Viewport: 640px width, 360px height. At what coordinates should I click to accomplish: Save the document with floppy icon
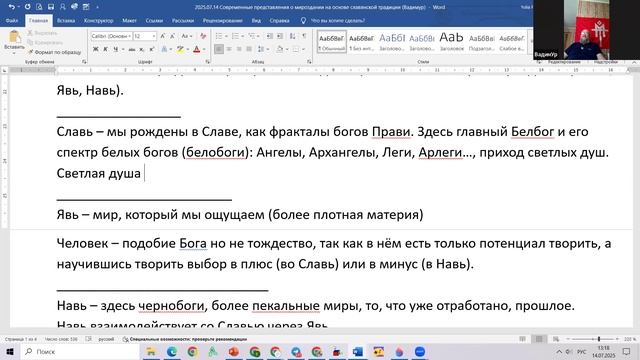51,7
